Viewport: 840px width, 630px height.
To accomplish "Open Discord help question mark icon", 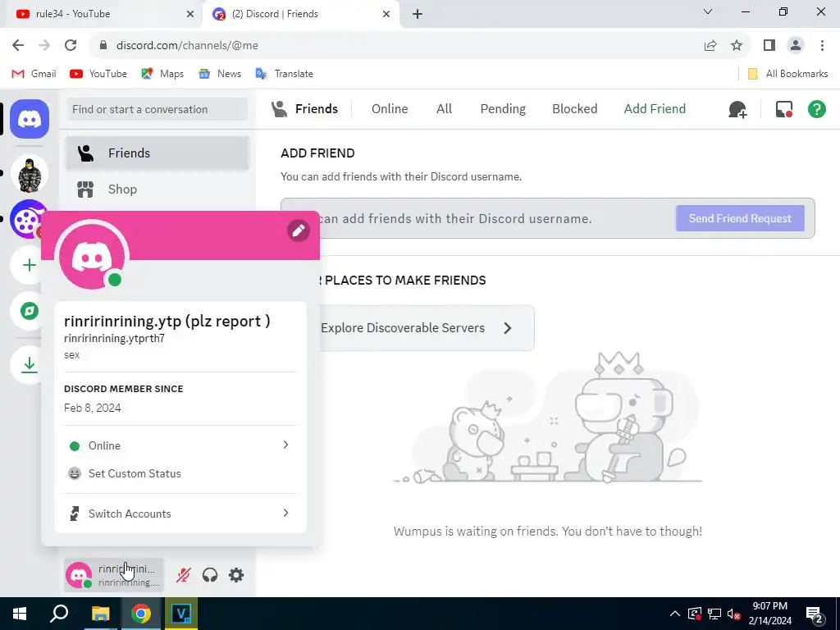I will tap(817, 109).
